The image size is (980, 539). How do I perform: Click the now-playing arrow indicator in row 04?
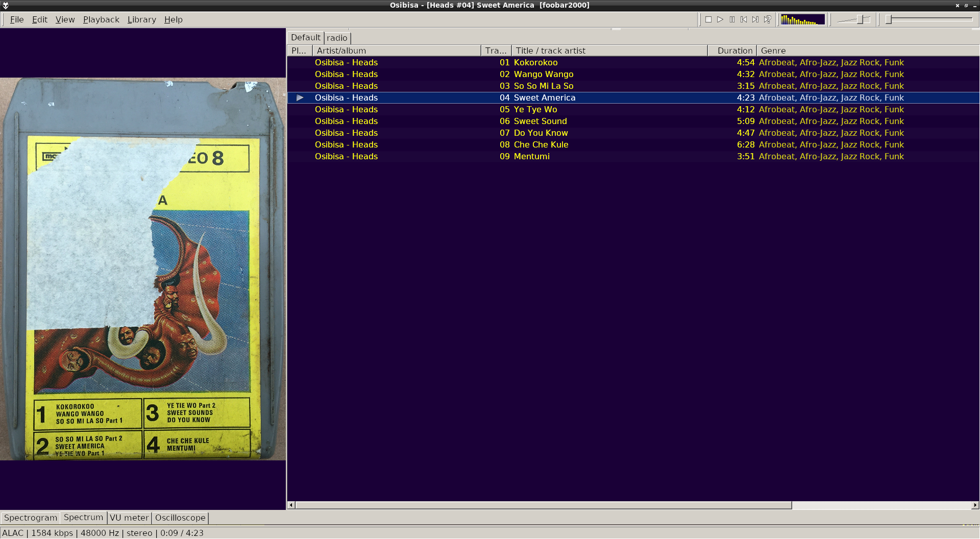[300, 97]
